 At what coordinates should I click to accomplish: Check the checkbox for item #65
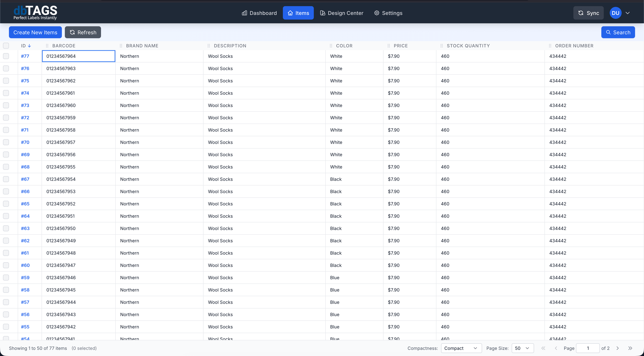[6, 204]
